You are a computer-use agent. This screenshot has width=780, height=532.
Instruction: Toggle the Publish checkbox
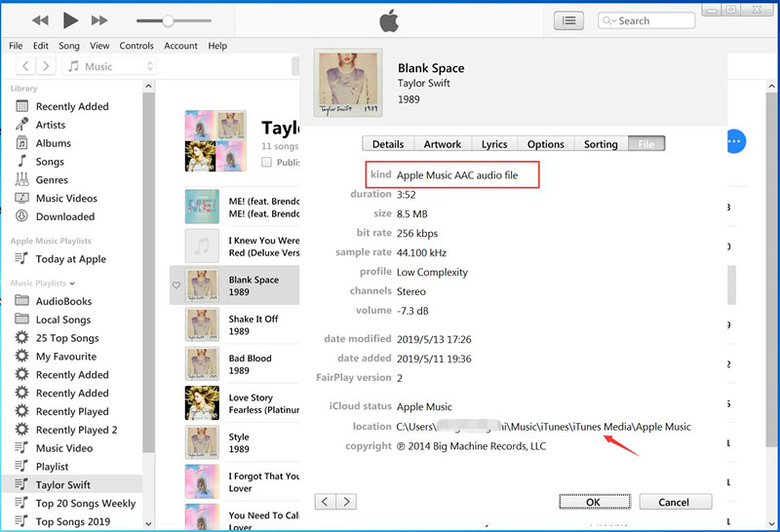[266, 162]
